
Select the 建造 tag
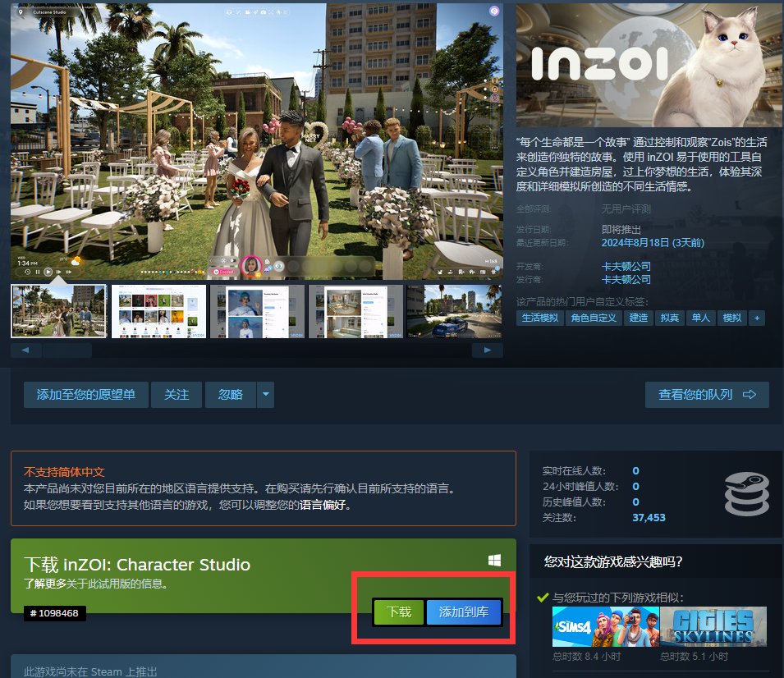[639, 318]
